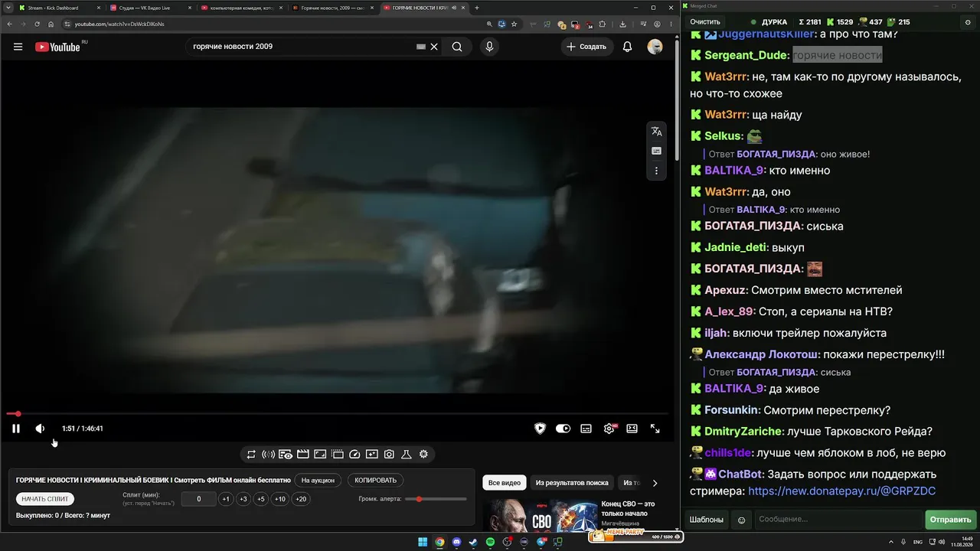This screenshot has width=980, height=551.
Task: Click the КОПИРОВАТЬ button
Action: point(375,481)
